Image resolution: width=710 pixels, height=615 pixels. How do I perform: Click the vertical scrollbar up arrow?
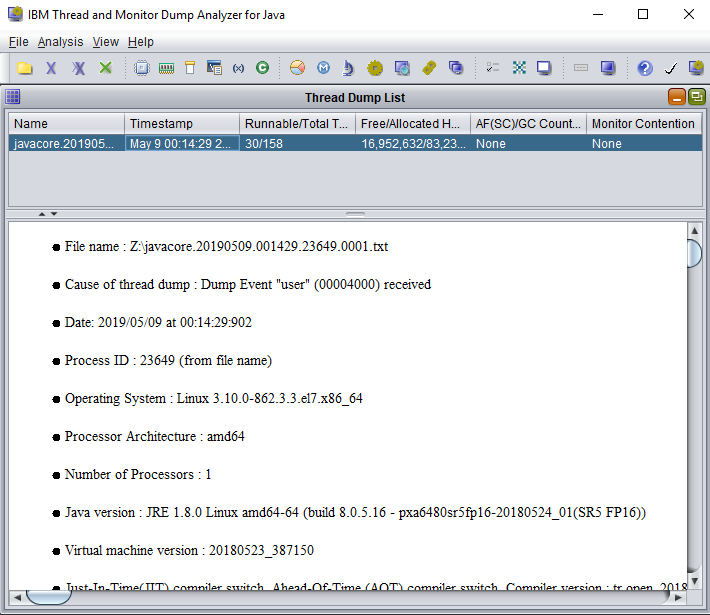(x=694, y=231)
